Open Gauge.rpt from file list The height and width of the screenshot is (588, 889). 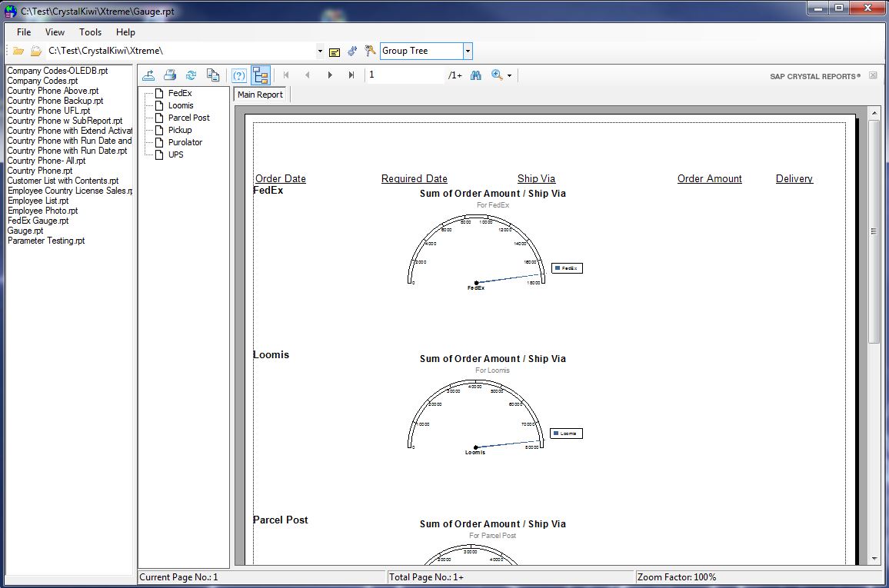pyautogui.click(x=25, y=231)
